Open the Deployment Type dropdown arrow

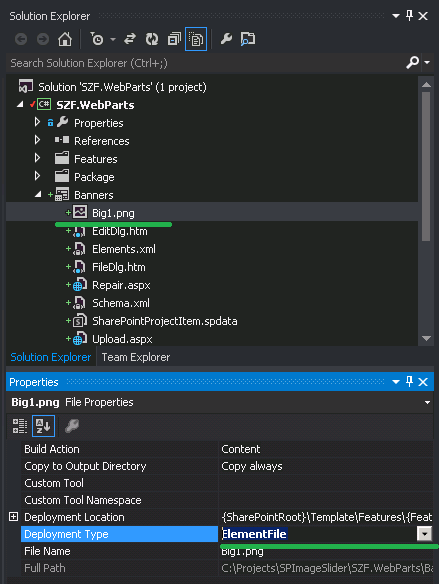point(424,534)
